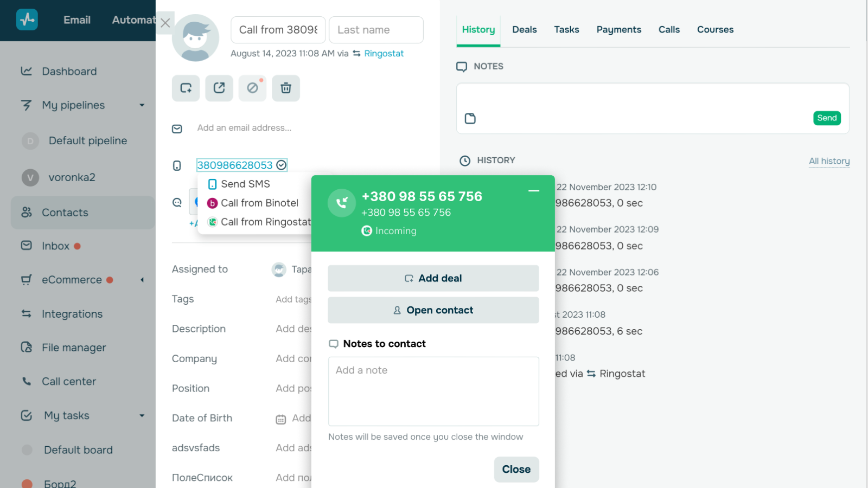Click the add deal icon under avatar
Viewport: 868px width, 488px height.
[186, 88]
